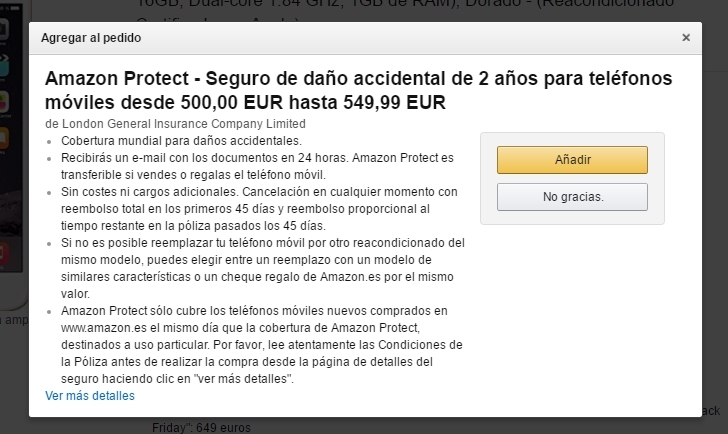The image size is (728, 434).
Task: Click the Amazon Protect sólo cubre bullet
Action: tap(254, 311)
